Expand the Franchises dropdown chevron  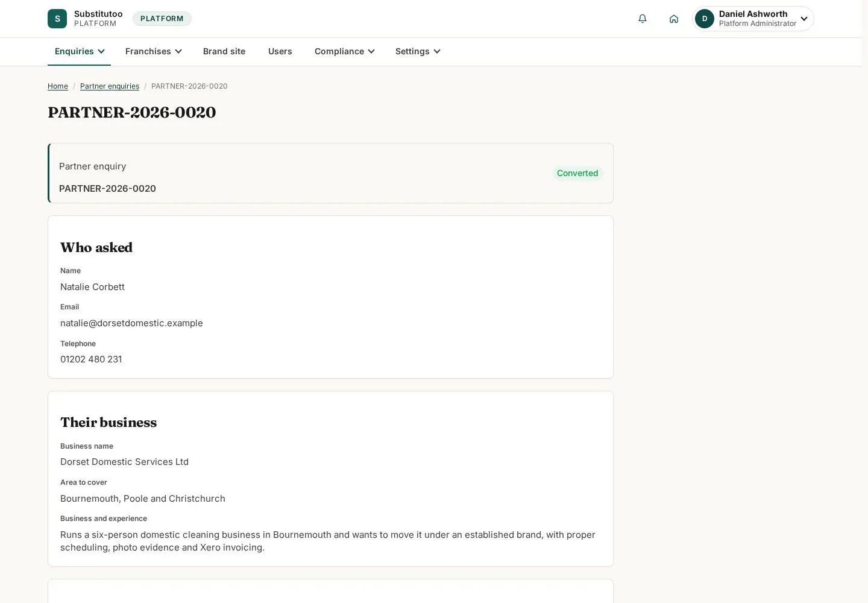(x=178, y=51)
